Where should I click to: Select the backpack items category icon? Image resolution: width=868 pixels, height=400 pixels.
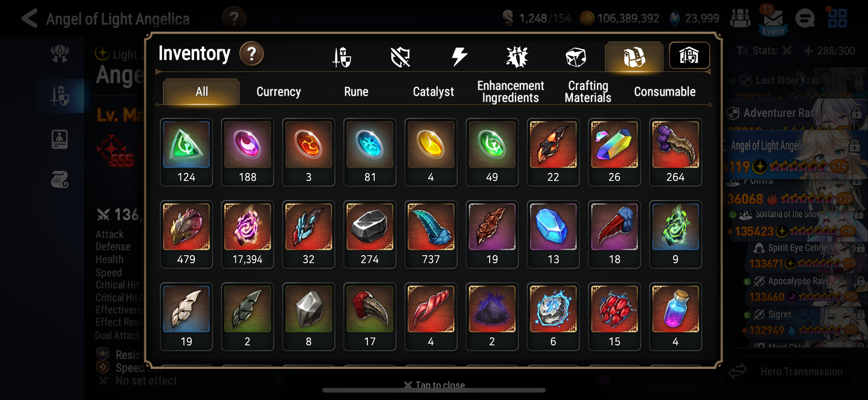click(x=634, y=57)
